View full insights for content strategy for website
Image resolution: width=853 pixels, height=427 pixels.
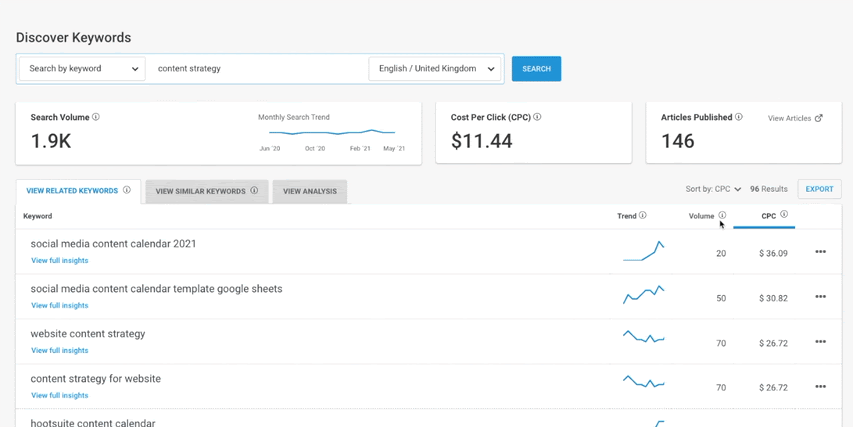click(x=59, y=395)
